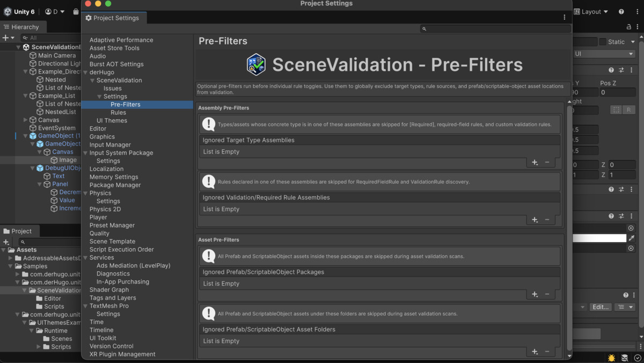The image size is (644, 363).
Task: Click the Main Camera cube icon
Action: pos(33,55)
